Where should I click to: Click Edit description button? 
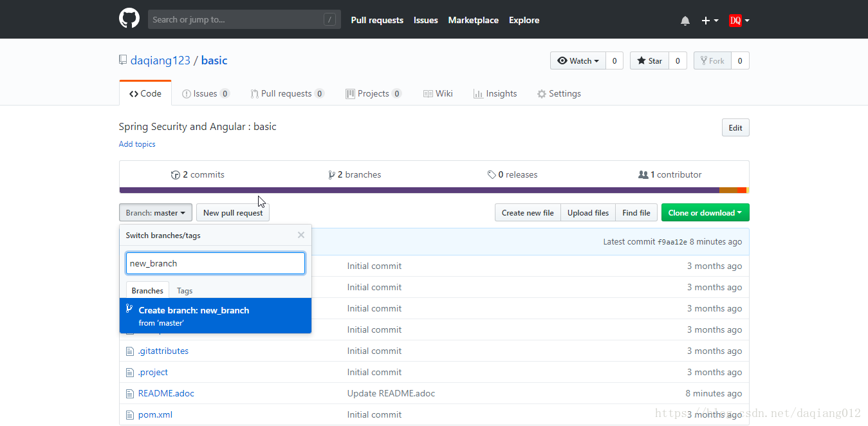(735, 127)
